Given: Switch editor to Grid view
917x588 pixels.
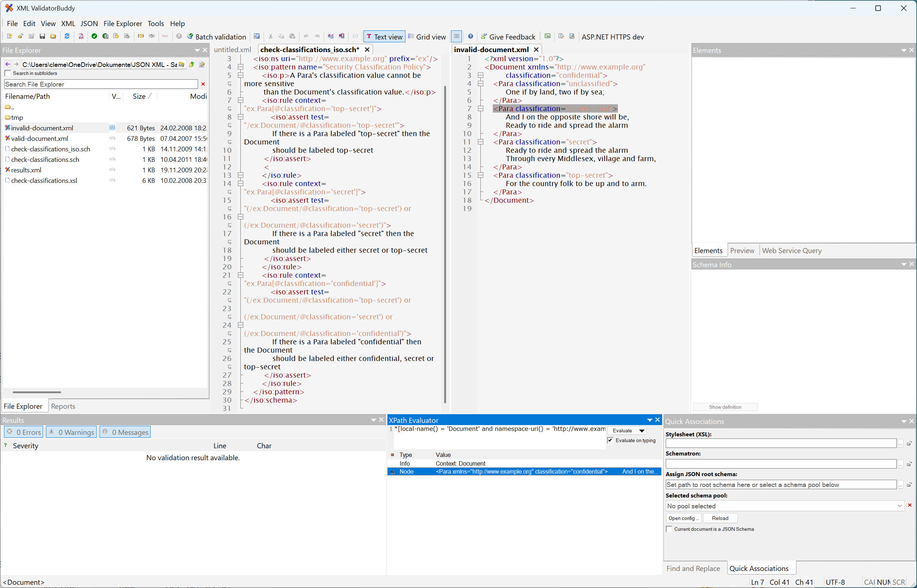Looking at the screenshot, I should (x=427, y=37).
